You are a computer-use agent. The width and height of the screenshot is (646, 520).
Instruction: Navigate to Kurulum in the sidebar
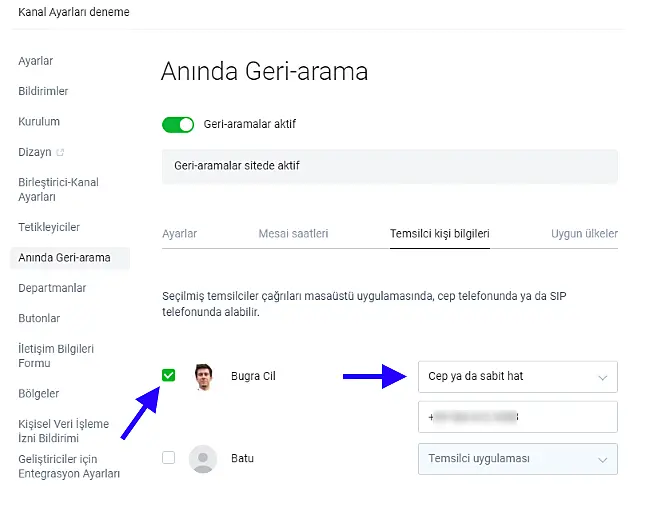pyautogui.click(x=39, y=122)
